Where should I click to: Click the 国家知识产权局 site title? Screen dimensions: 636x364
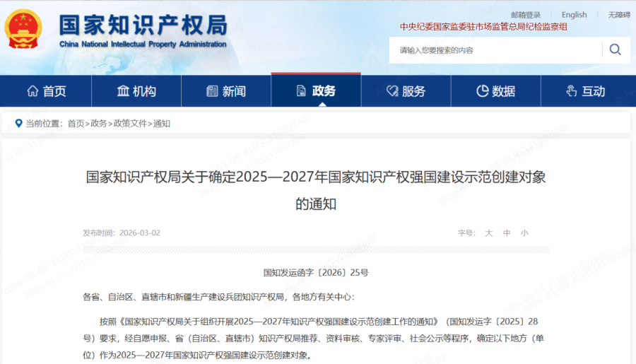(x=143, y=25)
